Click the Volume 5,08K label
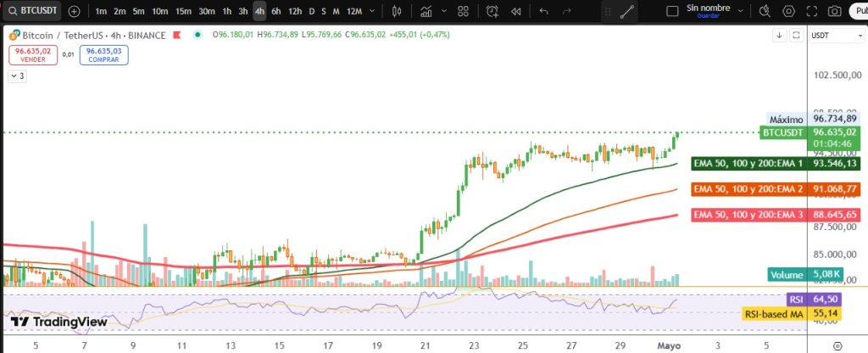868x353 pixels. [x=805, y=274]
